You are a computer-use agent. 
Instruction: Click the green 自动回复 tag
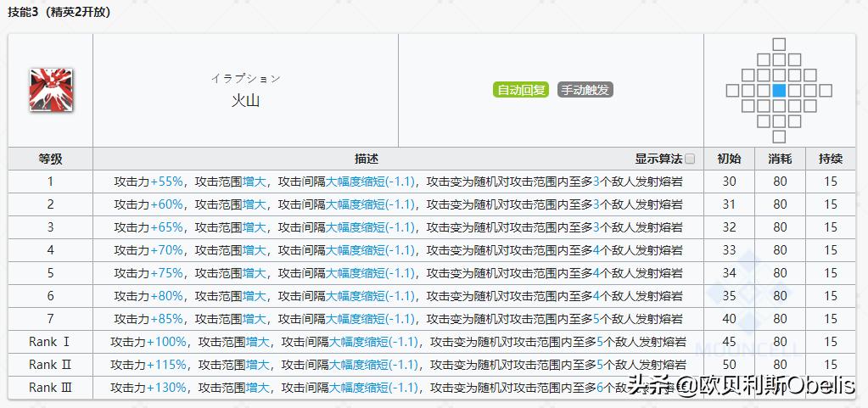click(x=521, y=90)
